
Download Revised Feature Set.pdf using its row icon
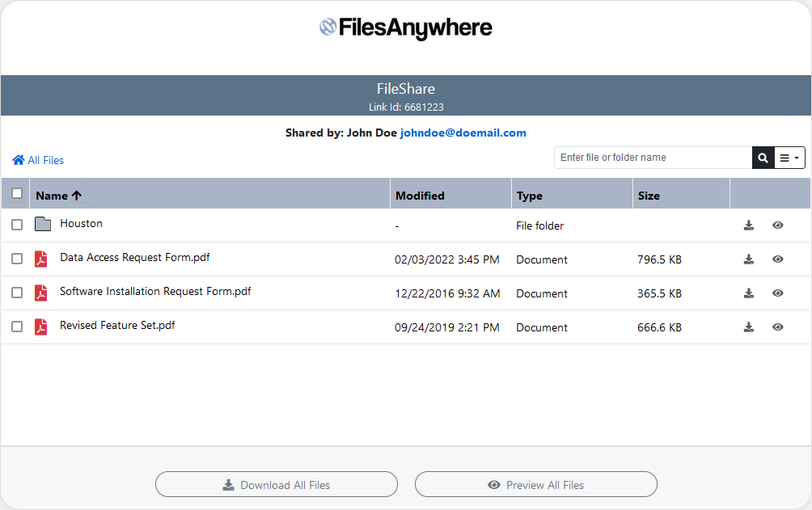click(749, 327)
